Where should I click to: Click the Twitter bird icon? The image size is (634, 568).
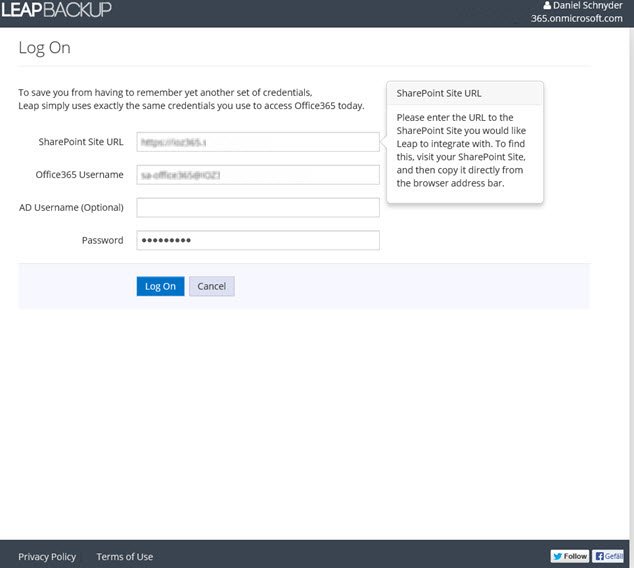pyautogui.click(x=558, y=556)
